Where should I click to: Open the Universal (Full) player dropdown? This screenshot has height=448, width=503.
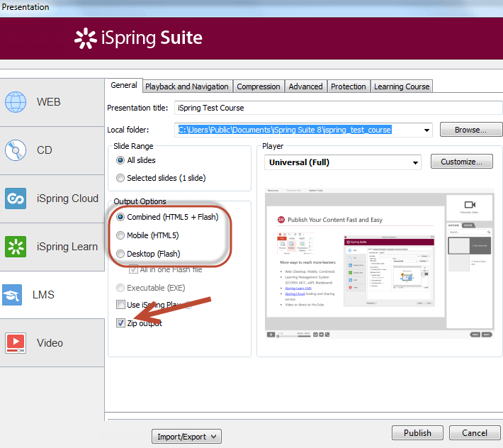[x=343, y=162]
